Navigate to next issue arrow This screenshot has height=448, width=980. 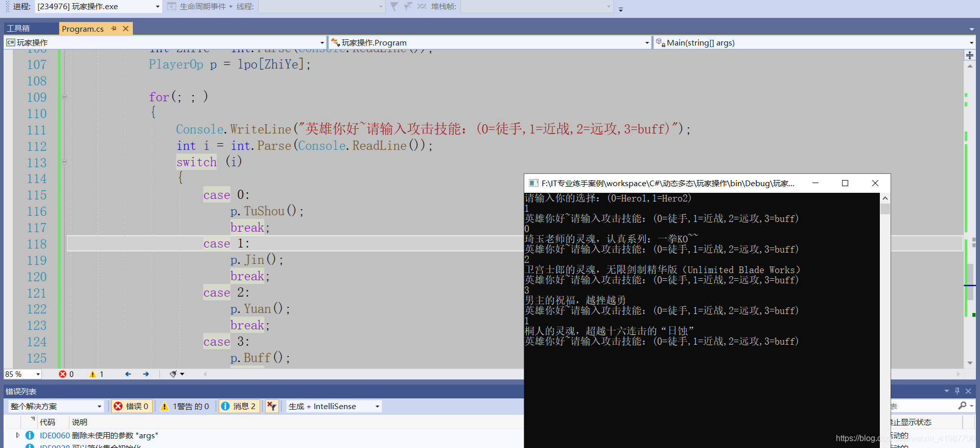(146, 374)
